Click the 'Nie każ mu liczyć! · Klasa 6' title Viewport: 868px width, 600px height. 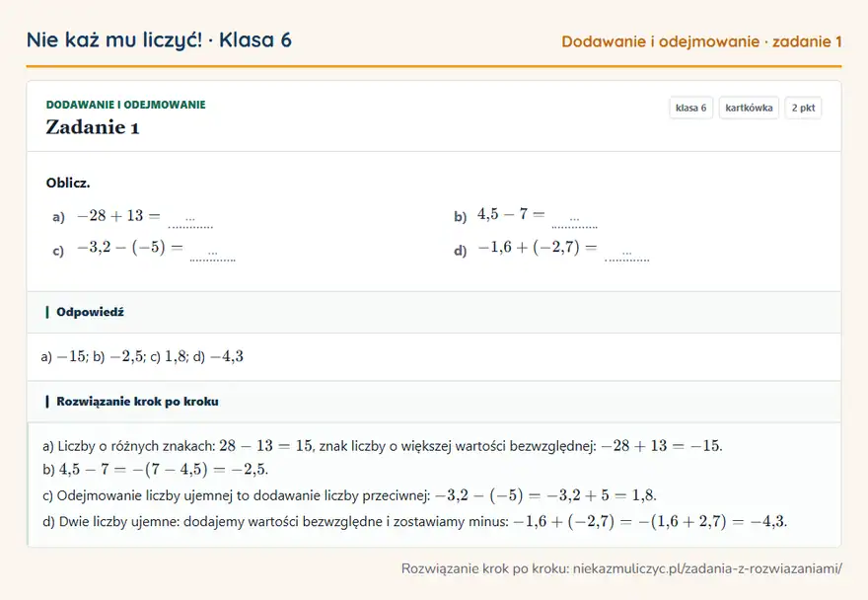(159, 39)
